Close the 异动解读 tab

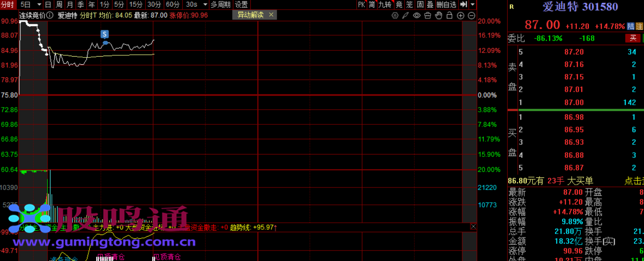point(271,15)
